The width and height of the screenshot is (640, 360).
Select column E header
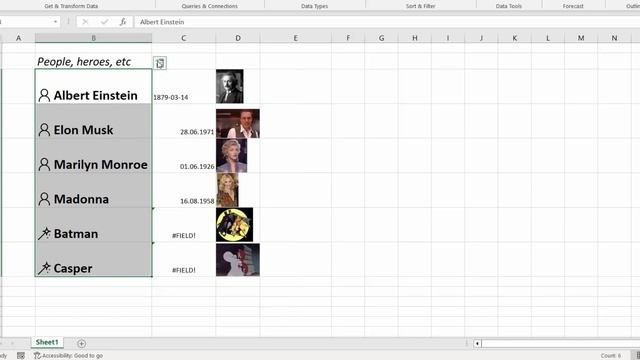tap(296, 38)
